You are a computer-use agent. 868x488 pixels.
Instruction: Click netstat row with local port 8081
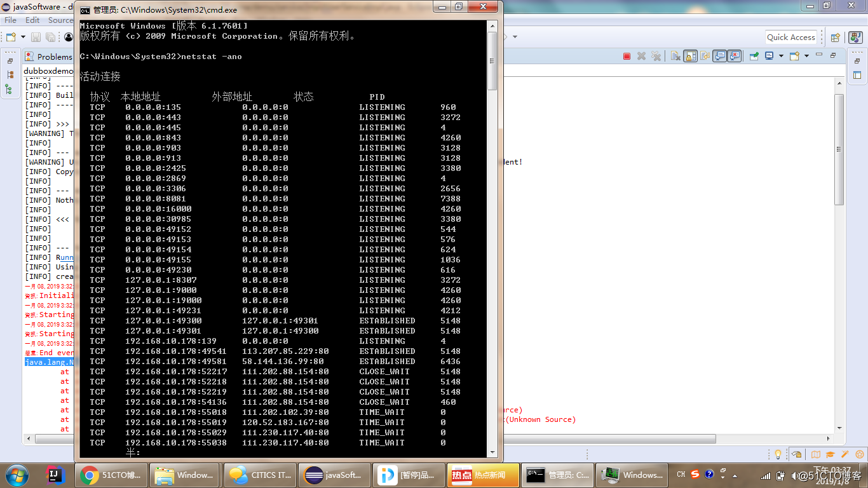(x=275, y=199)
